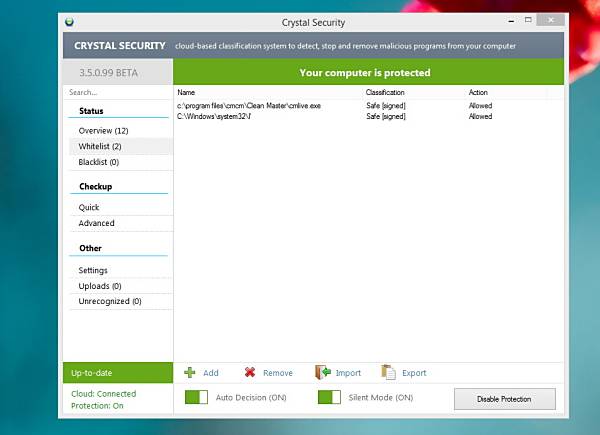Minimize the Crystal Security window
Screen dimensions: 600x435
point(511,20)
